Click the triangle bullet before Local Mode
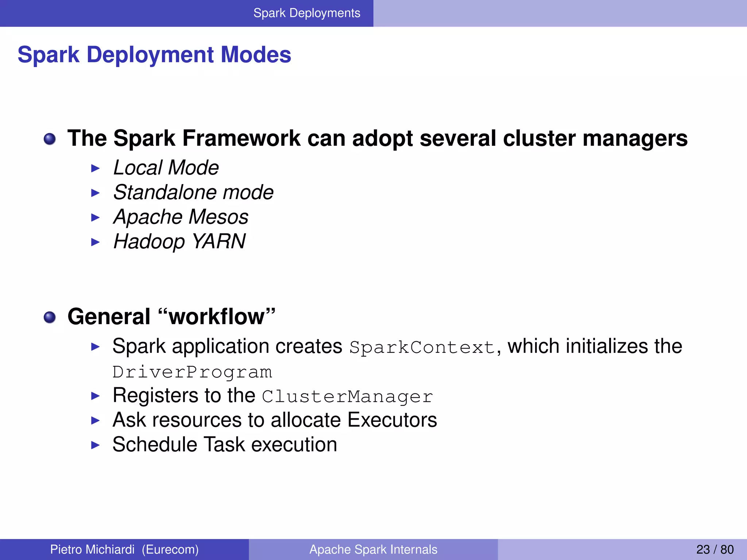The width and height of the screenshot is (747, 560). 95,168
